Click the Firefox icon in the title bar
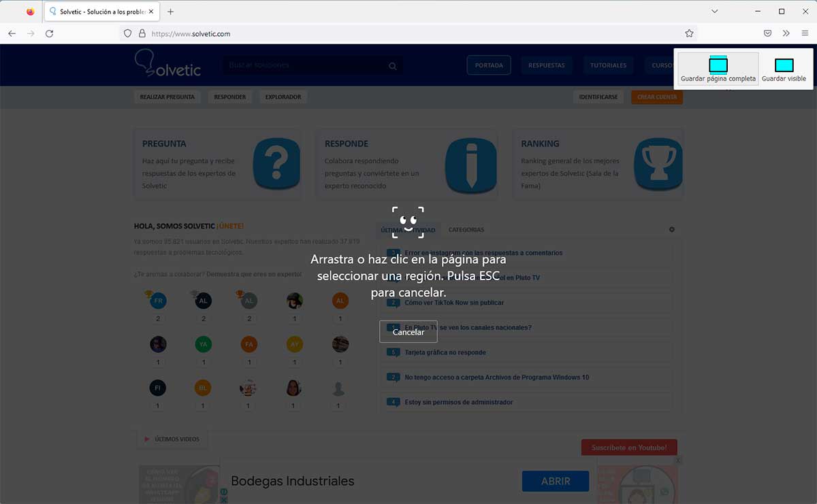The image size is (817, 504). [x=30, y=12]
